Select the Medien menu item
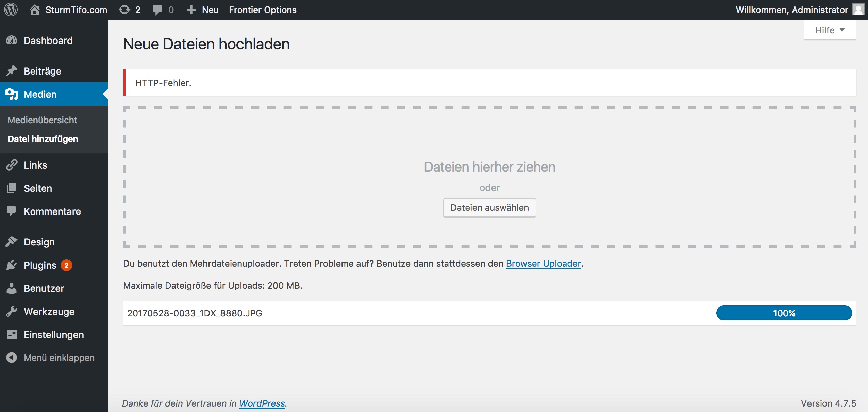Screen dimensions: 868x412 click(x=54, y=94)
